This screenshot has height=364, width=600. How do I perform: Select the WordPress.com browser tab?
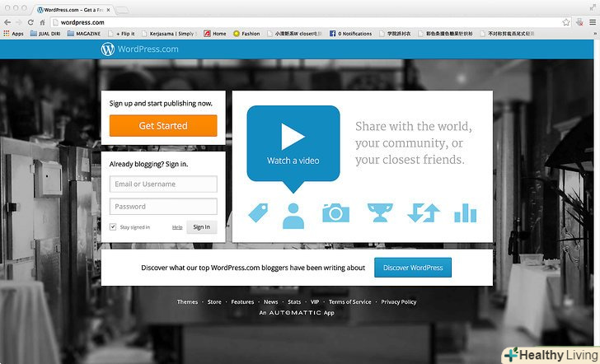point(74,10)
